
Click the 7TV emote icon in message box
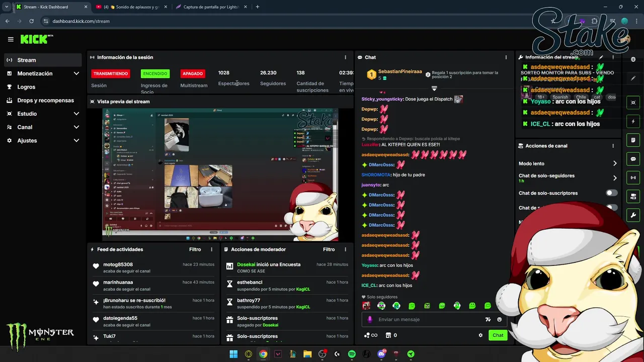488,319
